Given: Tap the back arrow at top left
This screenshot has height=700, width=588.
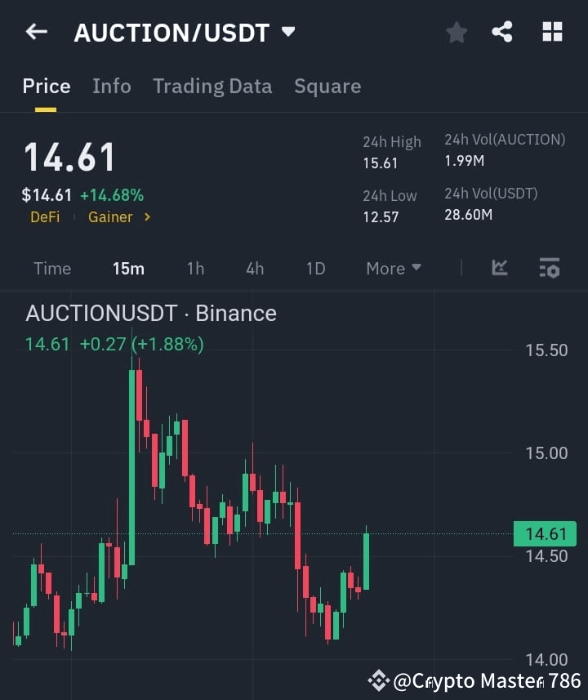Looking at the screenshot, I should tap(34, 32).
